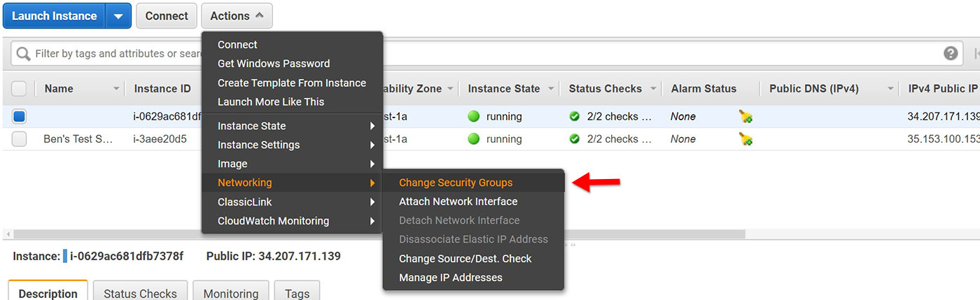The width and height of the screenshot is (980, 300).
Task: Click the horizontal table scrollbar
Action: 379,234
